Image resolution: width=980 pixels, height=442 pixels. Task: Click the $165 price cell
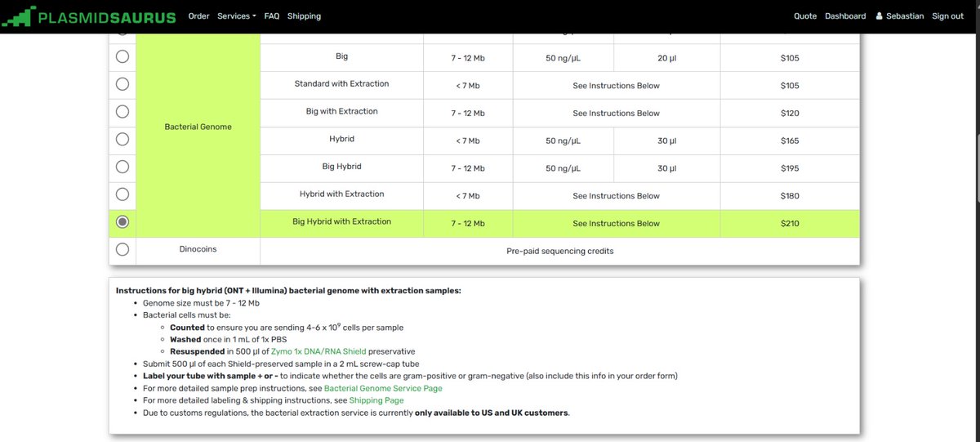pyautogui.click(x=790, y=141)
